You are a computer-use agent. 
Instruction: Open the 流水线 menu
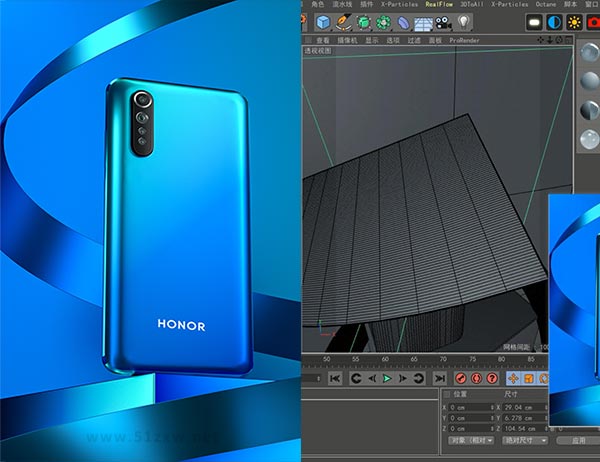click(342, 4)
